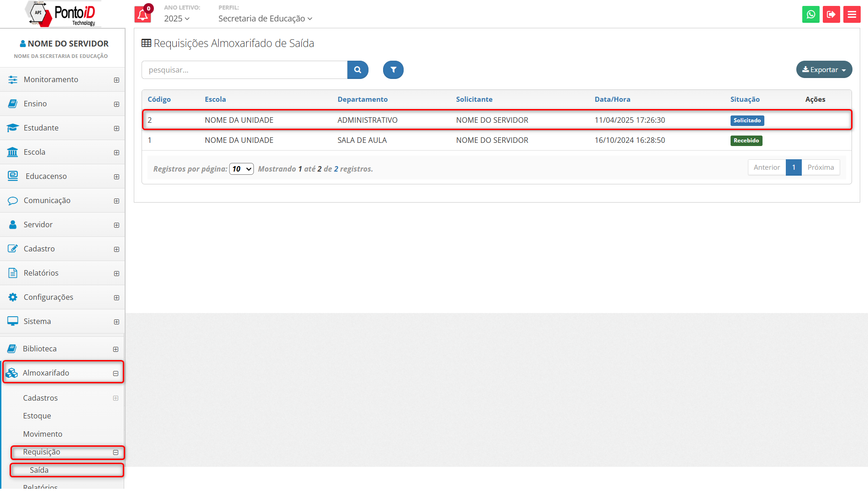Screen dimensions: 868x491
Task: Open the Perfil Secretaria de Educação dropdown
Action: 265,19
